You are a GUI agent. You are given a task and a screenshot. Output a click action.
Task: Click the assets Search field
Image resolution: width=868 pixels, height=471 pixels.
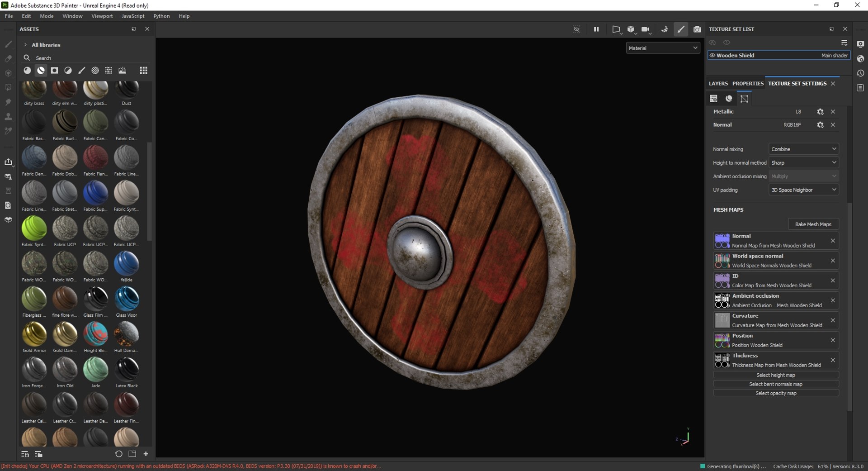tap(86, 58)
